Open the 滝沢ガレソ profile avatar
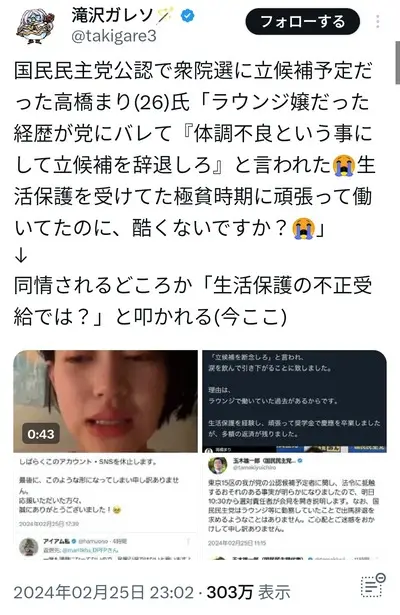400x615 pixels. click(x=34, y=27)
